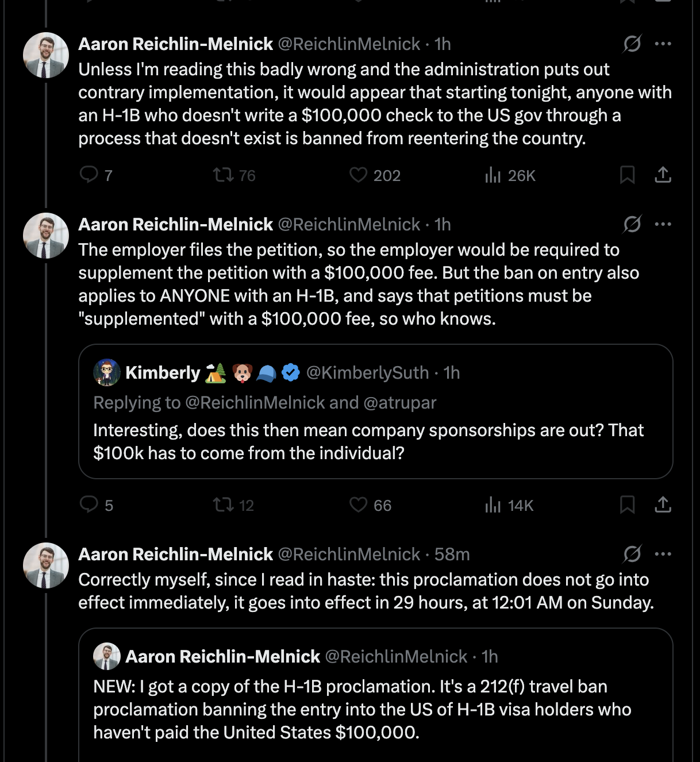Viewport: 700px width, 762px height.
Task: Reply to tweet with 5 replies
Action: (x=89, y=505)
